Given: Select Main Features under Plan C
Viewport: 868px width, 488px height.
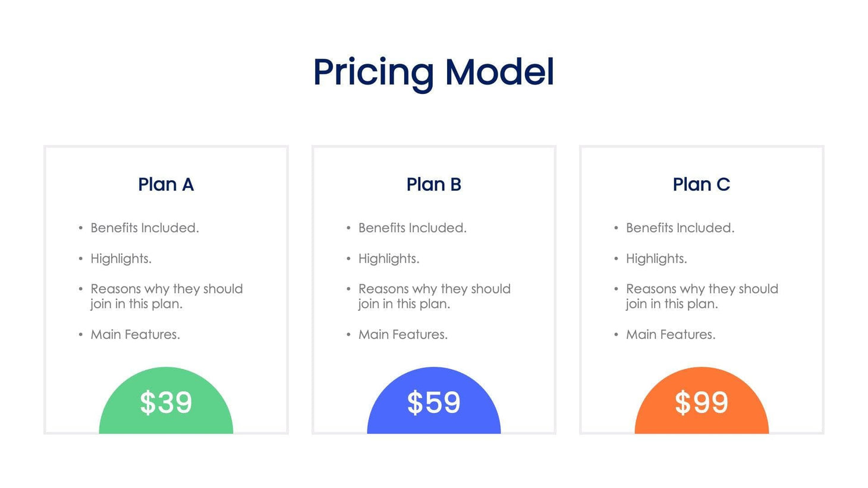Looking at the screenshot, I should click(670, 335).
